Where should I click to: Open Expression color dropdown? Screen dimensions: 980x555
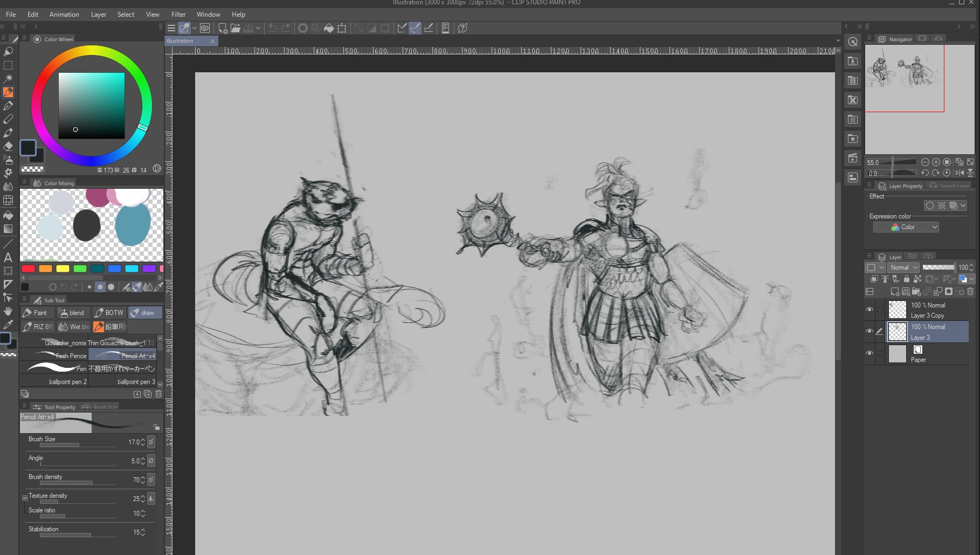906,227
